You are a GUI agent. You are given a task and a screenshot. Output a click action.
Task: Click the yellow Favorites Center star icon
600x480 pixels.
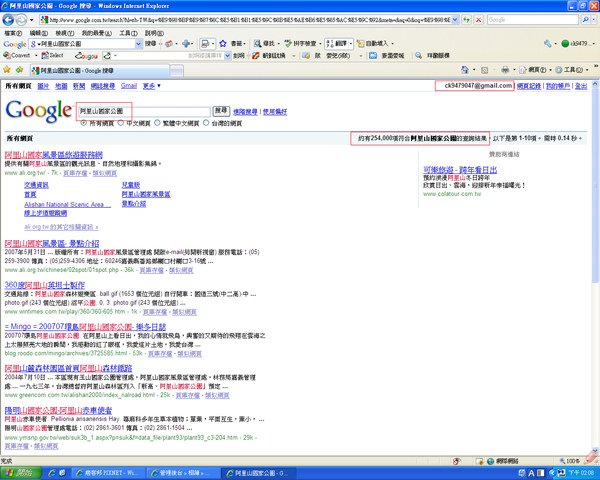7,70
